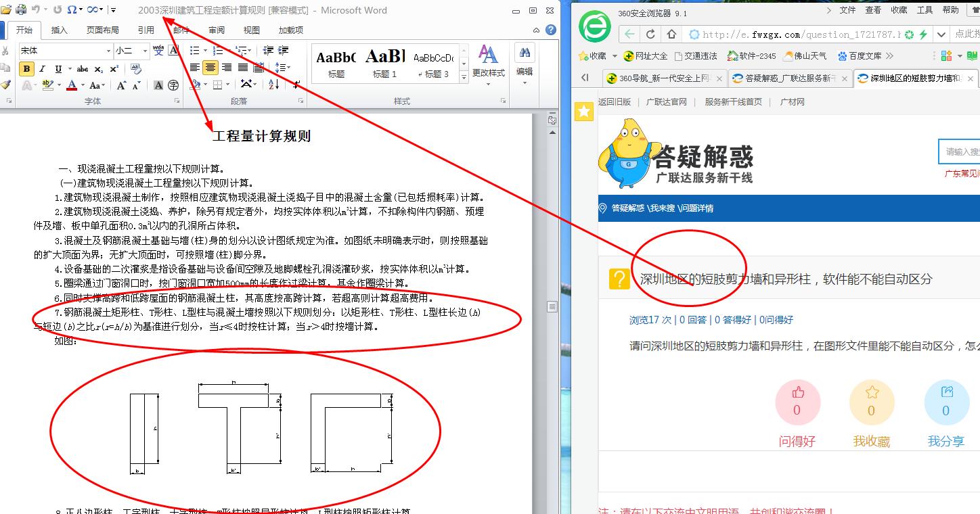This screenshot has height=514, width=980.
Task: Click the Character Border icon
Action: [x=174, y=51]
